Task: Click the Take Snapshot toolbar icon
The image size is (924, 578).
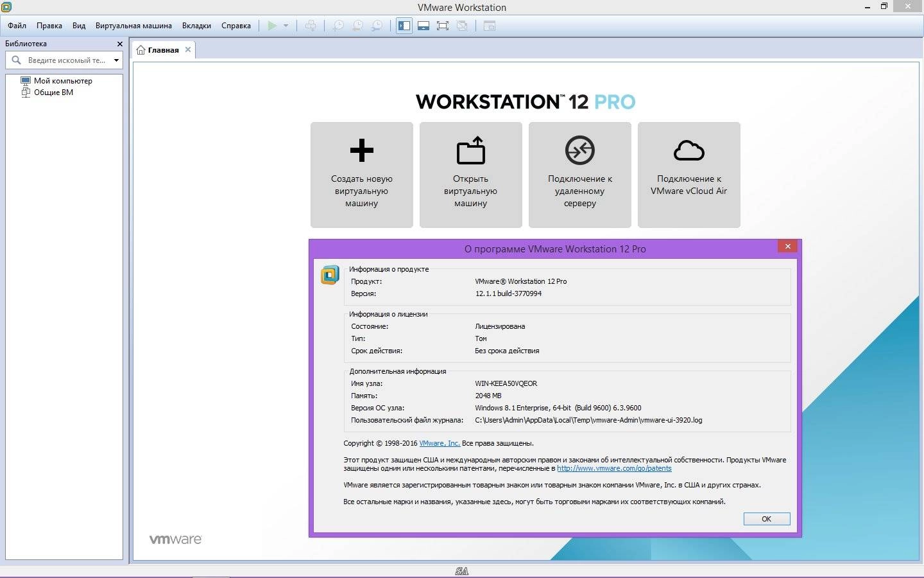Action: [x=338, y=26]
